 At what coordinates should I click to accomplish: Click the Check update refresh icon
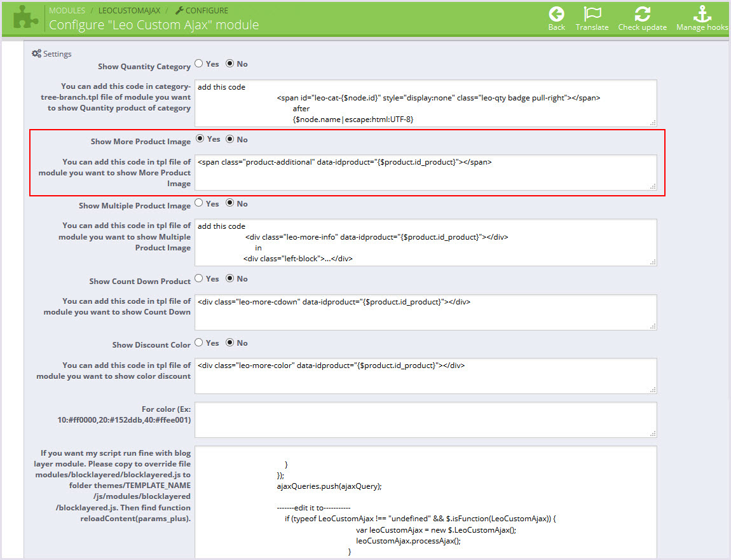tap(643, 14)
